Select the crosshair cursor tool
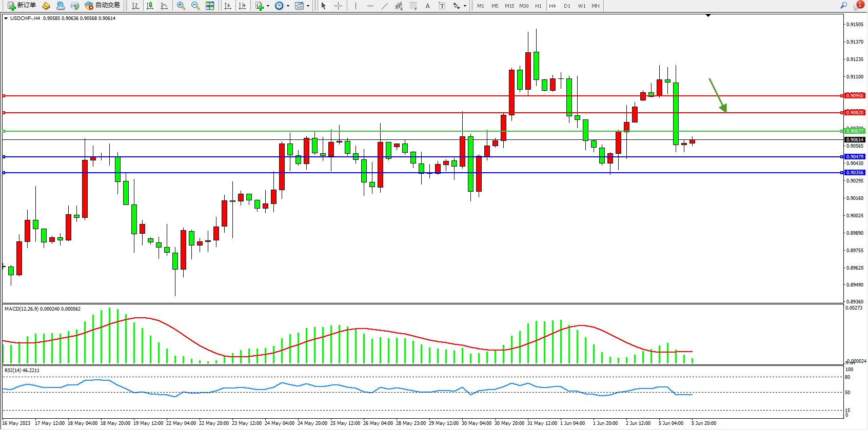The height and width of the screenshot is (430, 868). [339, 6]
